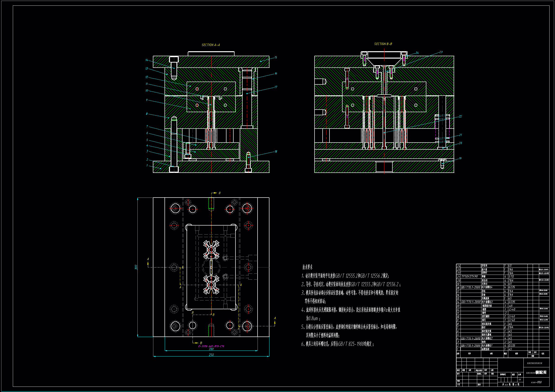This screenshot has height=392, width=555.
Task: Click balloon number 22 in Section B-B
Action: pyautogui.click(x=460, y=116)
